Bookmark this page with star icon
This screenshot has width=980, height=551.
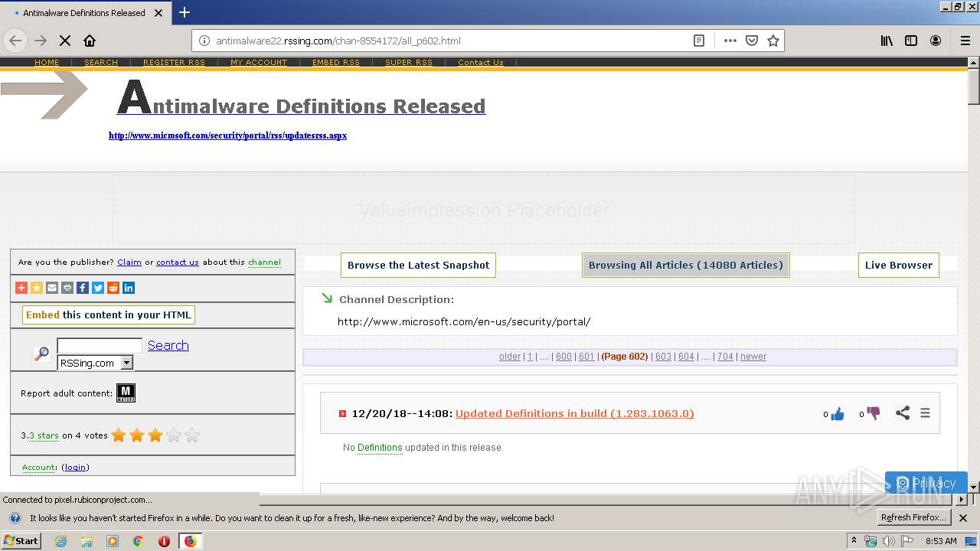coord(773,41)
